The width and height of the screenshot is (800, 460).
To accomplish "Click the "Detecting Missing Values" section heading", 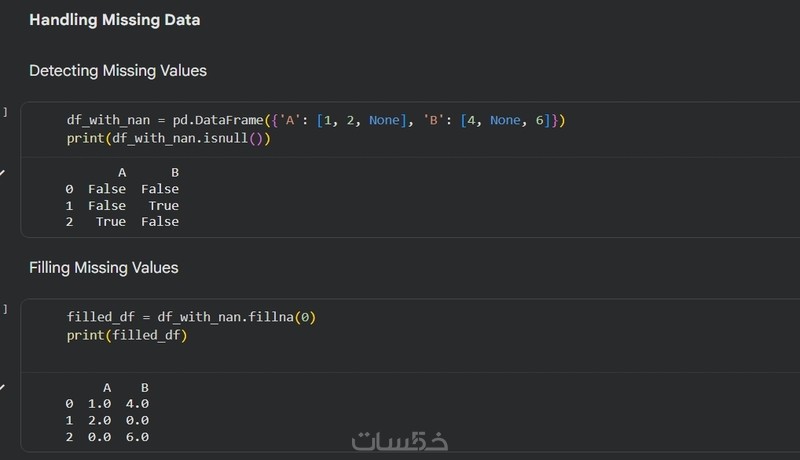I will (118, 71).
